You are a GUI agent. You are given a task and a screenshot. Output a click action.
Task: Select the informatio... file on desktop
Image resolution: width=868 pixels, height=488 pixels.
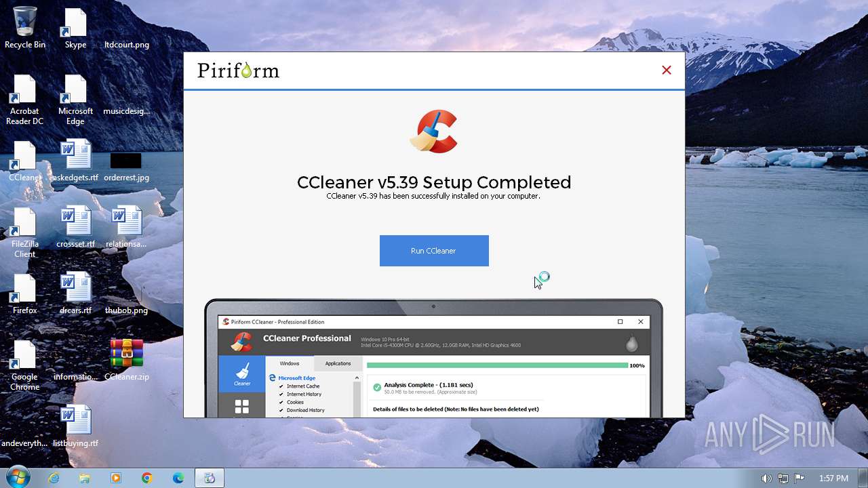(x=75, y=377)
